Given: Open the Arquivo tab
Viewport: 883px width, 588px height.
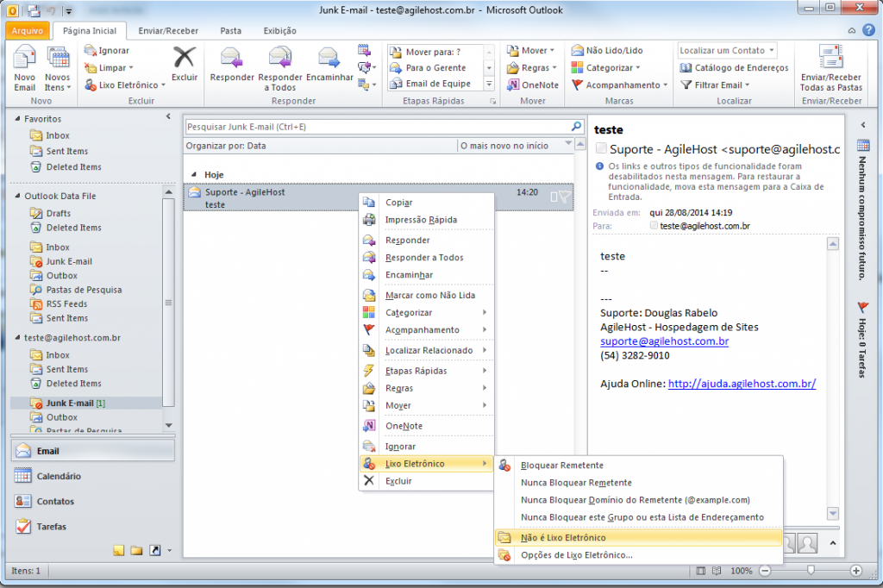Looking at the screenshot, I should [x=27, y=30].
